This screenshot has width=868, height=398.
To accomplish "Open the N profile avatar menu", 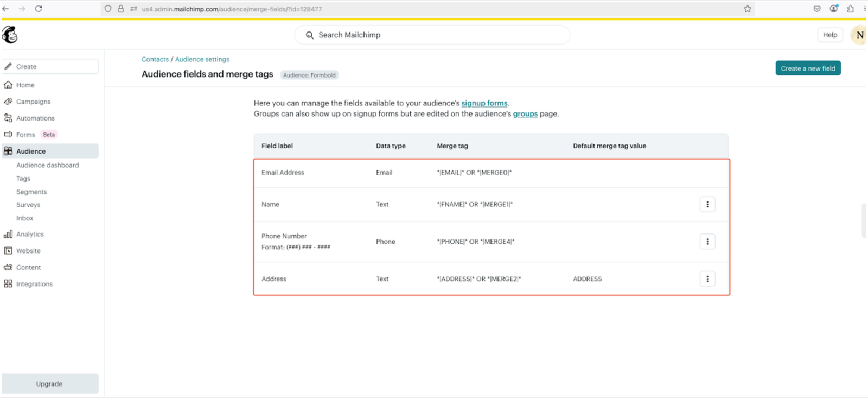I will click(859, 35).
